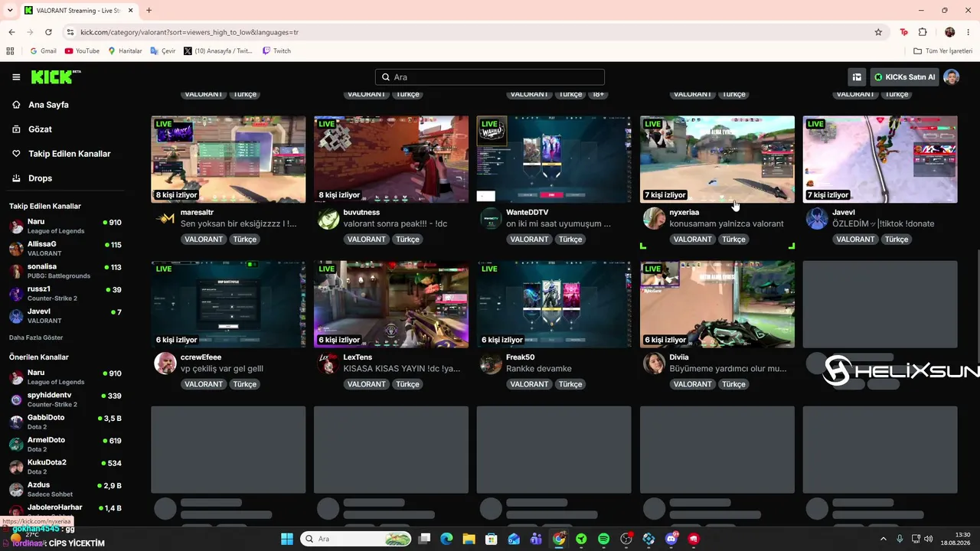Click the red Tp extension icon
This screenshot has width=980, height=551.
click(x=904, y=32)
